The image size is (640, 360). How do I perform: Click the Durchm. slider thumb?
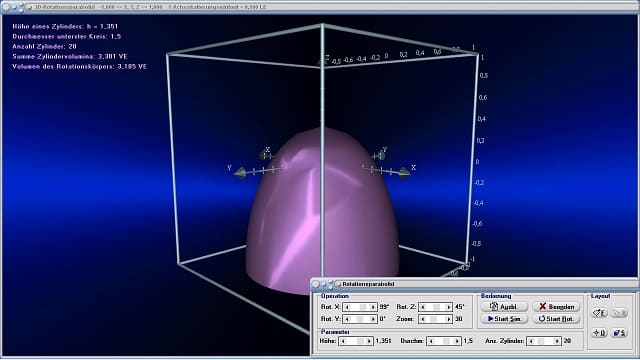pos(447,341)
